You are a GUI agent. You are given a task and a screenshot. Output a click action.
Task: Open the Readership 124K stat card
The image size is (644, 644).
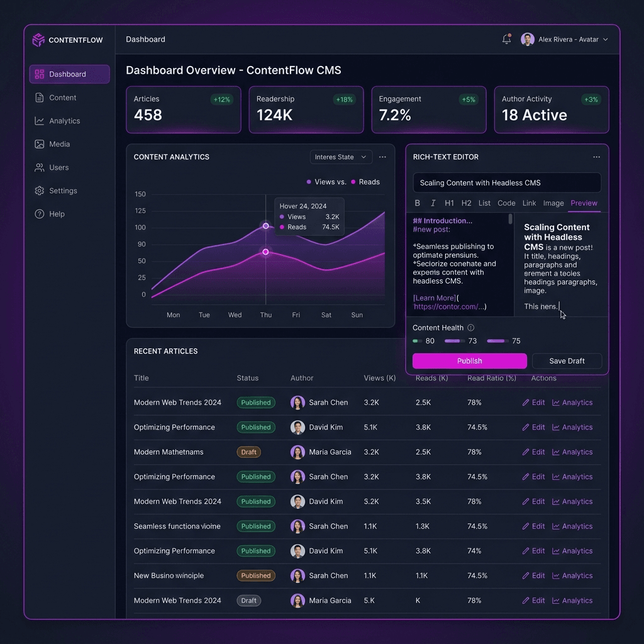tap(306, 109)
